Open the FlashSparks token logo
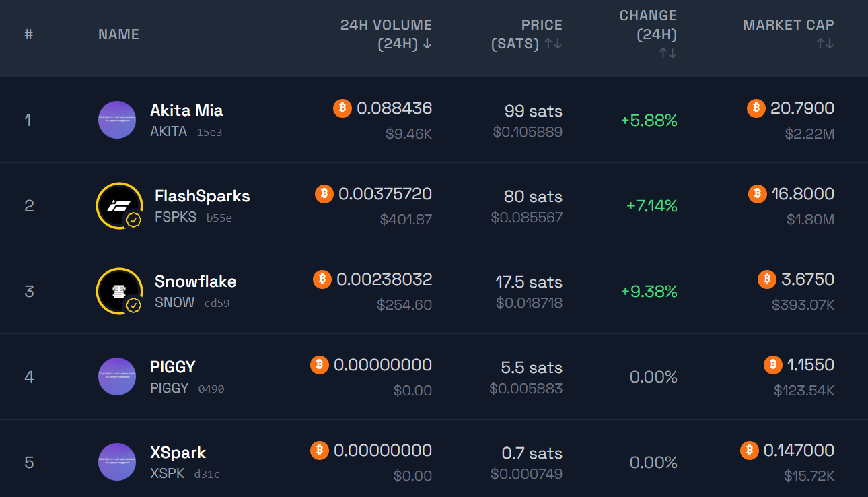 (120, 205)
